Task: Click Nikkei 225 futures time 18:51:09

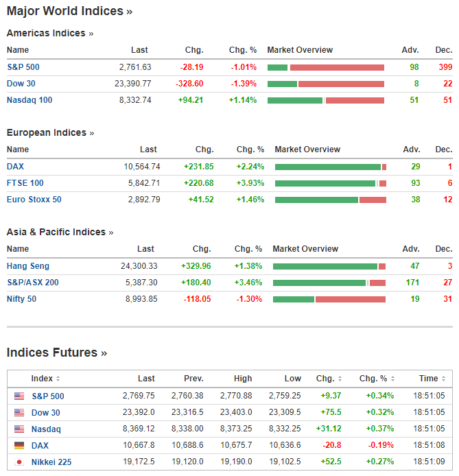Action: [x=429, y=462]
